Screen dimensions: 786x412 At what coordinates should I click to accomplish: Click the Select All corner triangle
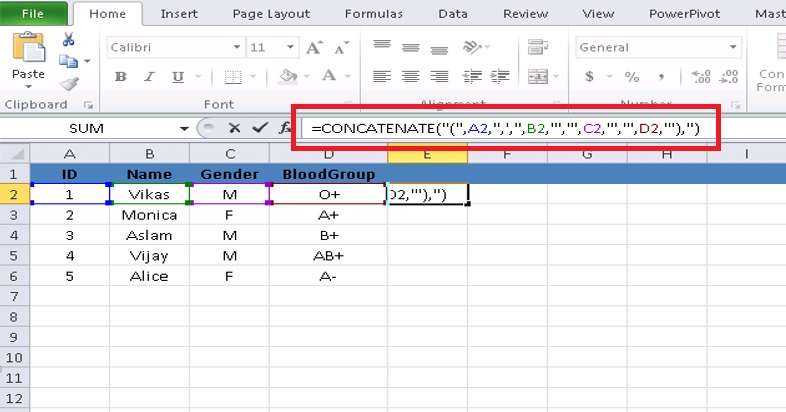point(18,154)
